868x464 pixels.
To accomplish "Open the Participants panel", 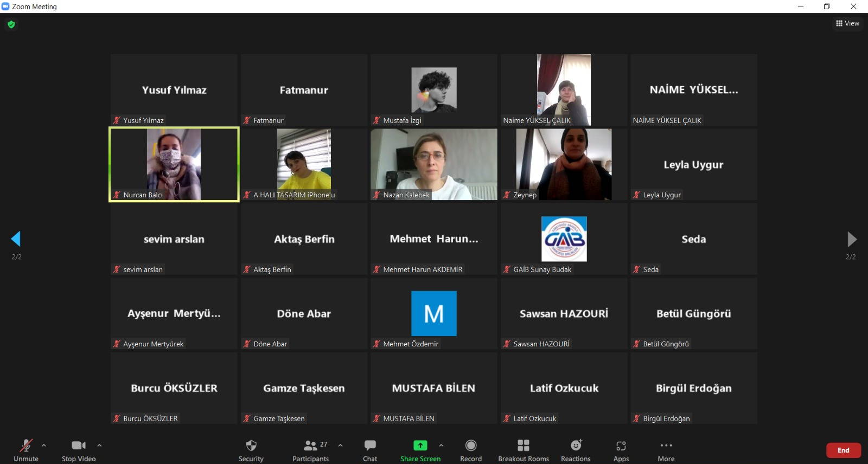I will click(310, 449).
